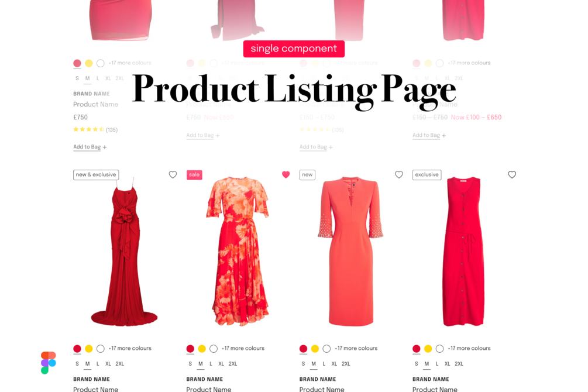Select size 2XL under coral dress
Image resolution: width=588 pixels, height=392 pixels.
[x=346, y=364]
